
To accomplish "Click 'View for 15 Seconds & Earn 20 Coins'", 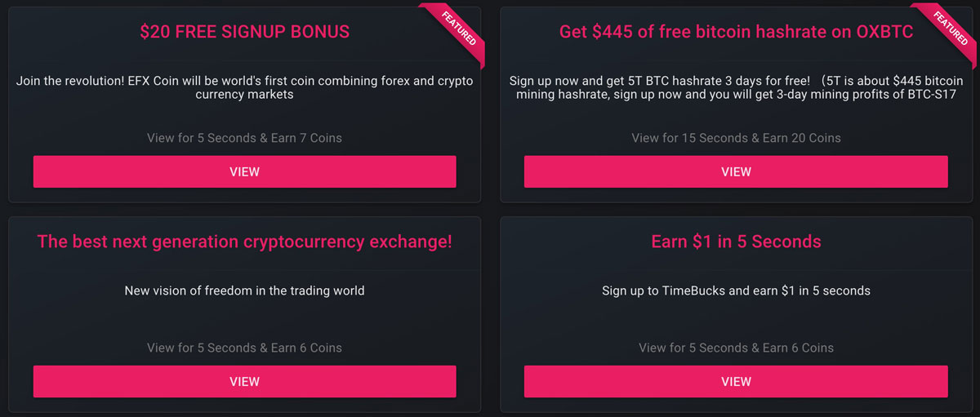I will click(736, 138).
